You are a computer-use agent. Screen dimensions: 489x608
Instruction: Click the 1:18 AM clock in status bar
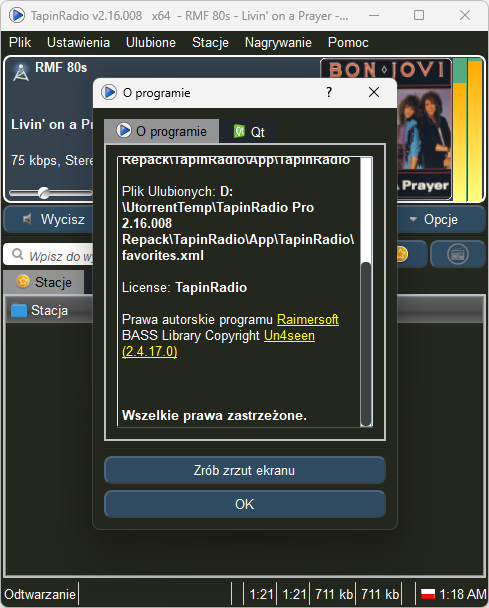tap(462, 594)
